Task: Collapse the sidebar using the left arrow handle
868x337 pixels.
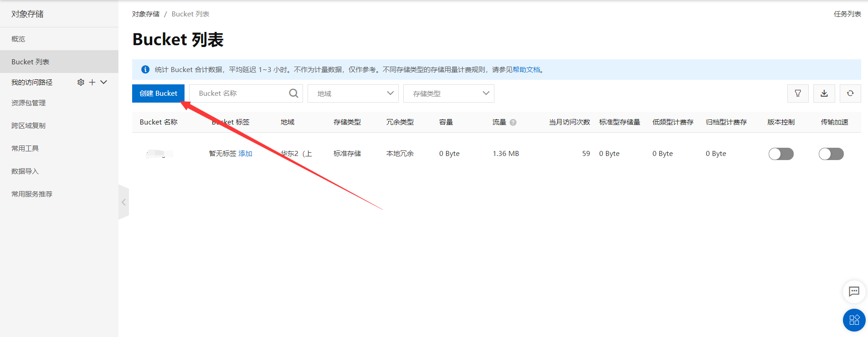Action: tap(123, 202)
